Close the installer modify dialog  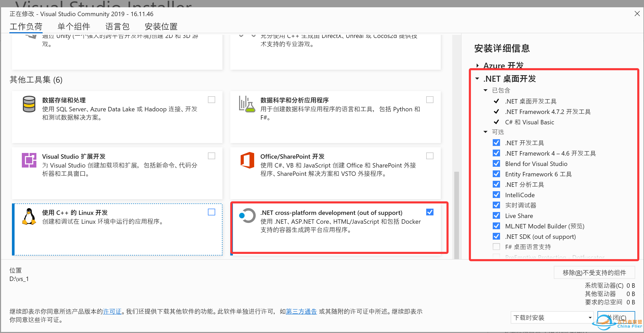pyautogui.click(x=637, y=14)
